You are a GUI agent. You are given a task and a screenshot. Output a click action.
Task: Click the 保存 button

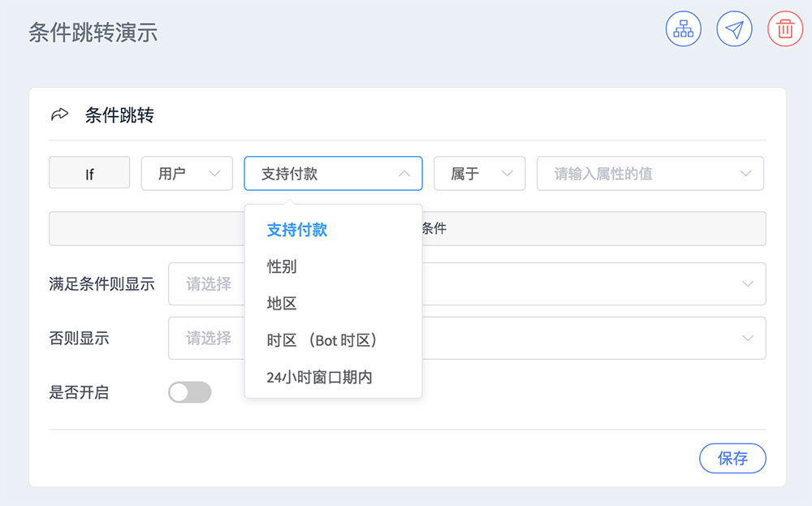(x=732, y=458)
